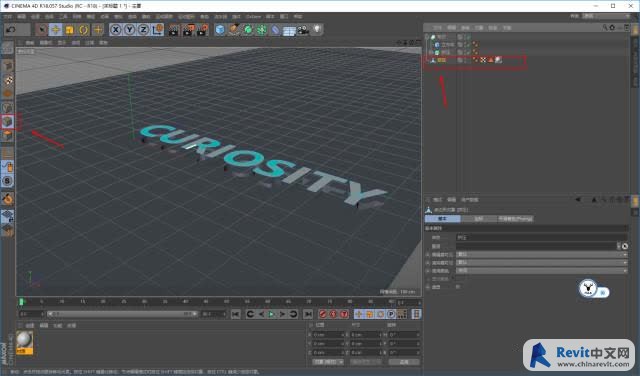
Task: Render to Picture Viewer icon
Action: pyautogui.click(x=188, y=30)
